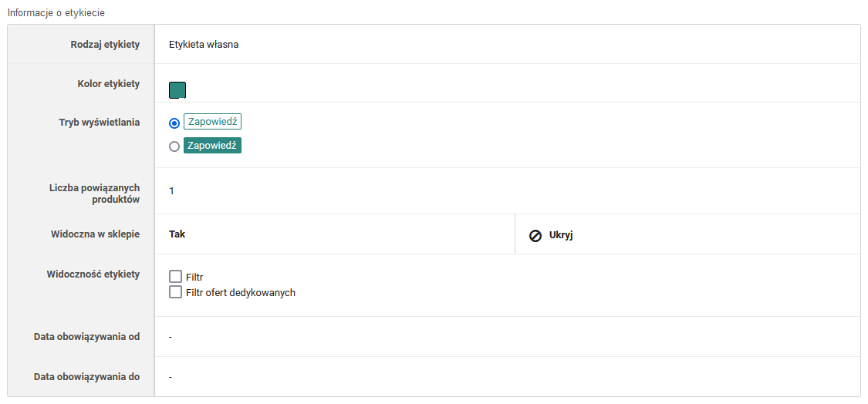
Task: Click the Widoczność etykiety row label
Action: (x=93, y=274)
